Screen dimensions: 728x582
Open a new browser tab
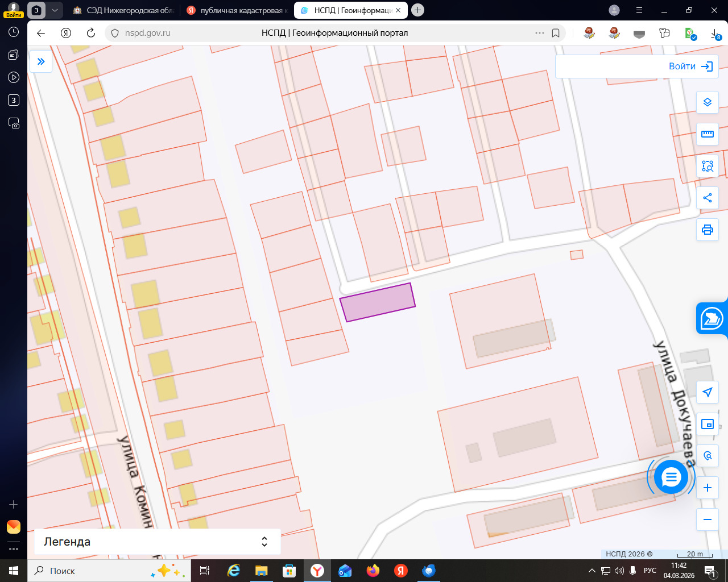pyautogui.click(x=417, y=10)
